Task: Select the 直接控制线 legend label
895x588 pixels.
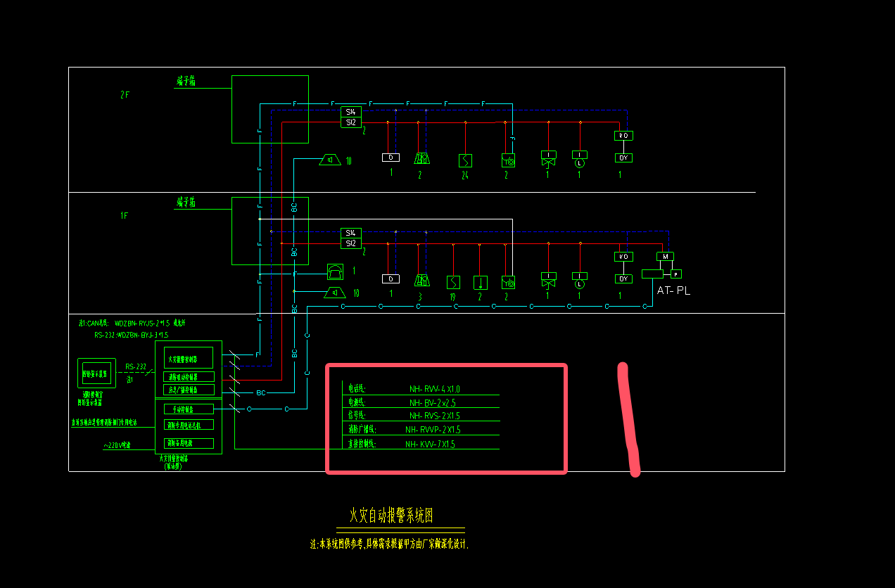Action: coord(362,445)
